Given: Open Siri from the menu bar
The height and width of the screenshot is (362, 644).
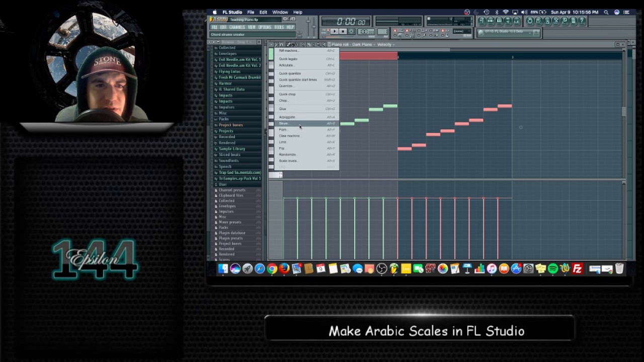Looking at the screenshot, I should [617, 12].
